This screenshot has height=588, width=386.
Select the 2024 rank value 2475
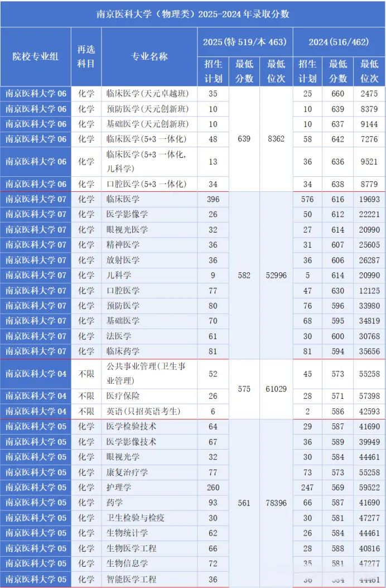(x=369, y=93)
